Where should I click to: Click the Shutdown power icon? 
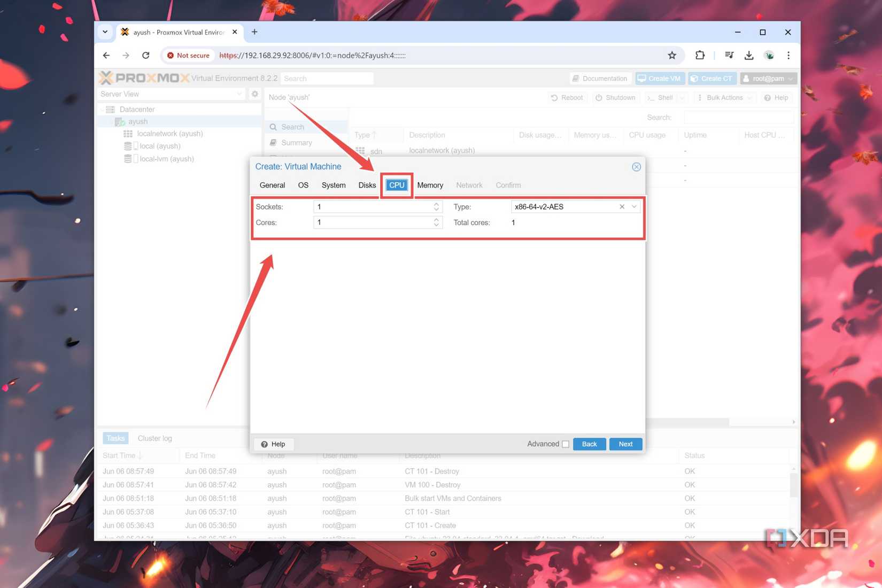click(x=599, y=97)
